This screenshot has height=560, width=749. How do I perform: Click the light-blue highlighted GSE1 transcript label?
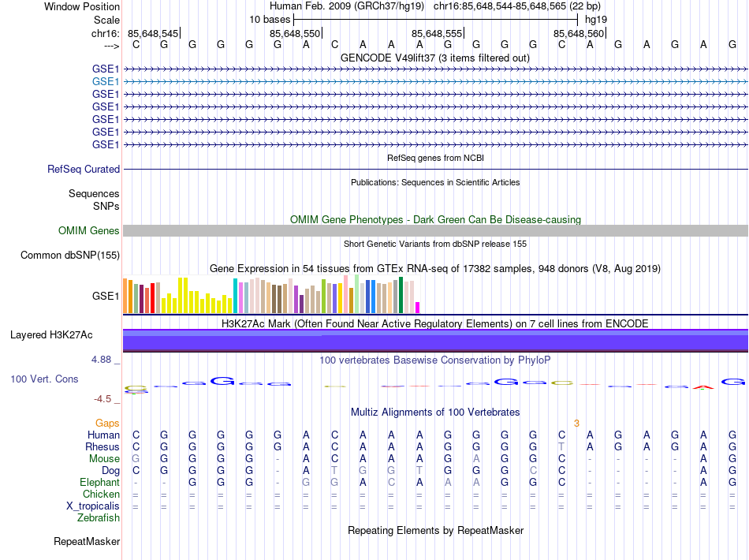pyautogui.click(x=106, y=81)
